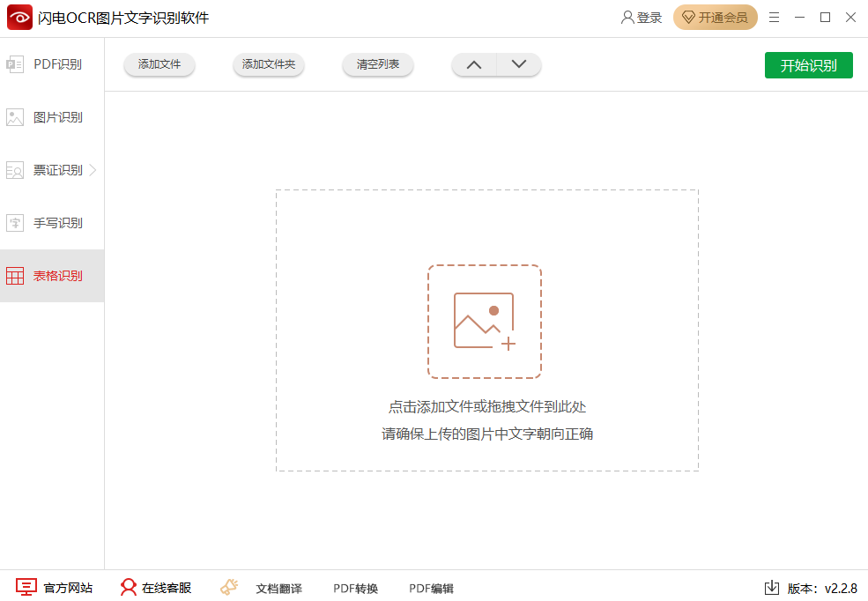
Task: Clear the list with 清空列表
Action: [378, 64]
